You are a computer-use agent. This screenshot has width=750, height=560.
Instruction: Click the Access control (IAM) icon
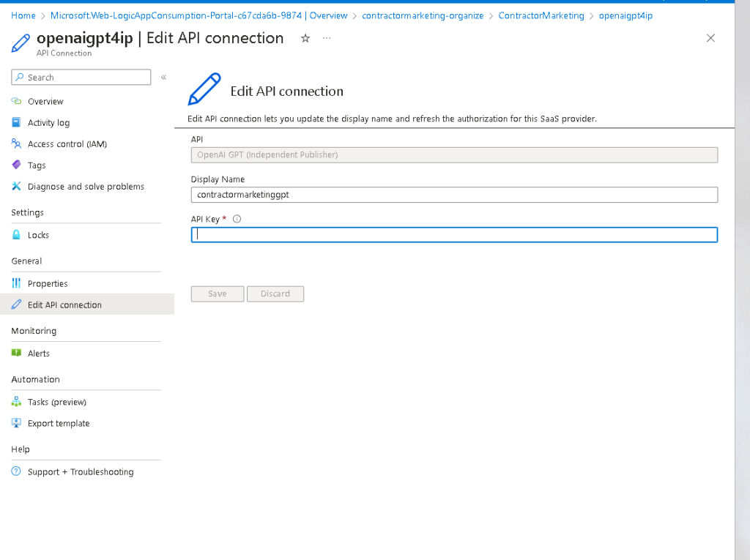16,143
